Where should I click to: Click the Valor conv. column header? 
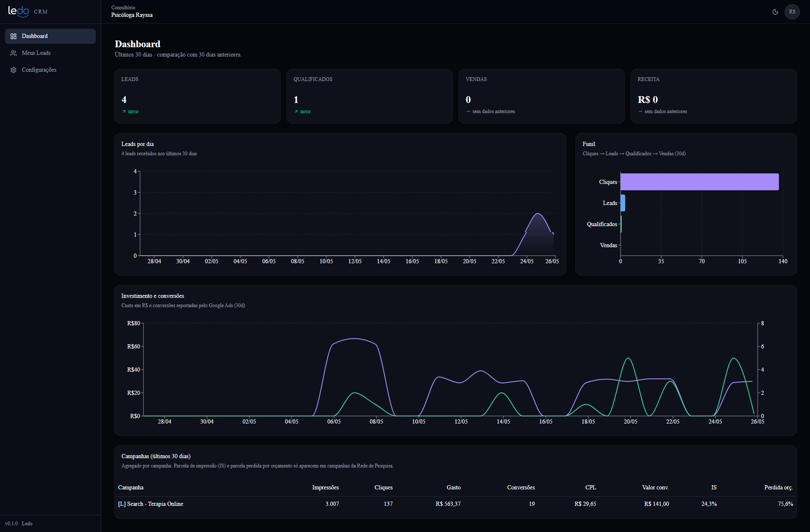[x=656, y=487]
